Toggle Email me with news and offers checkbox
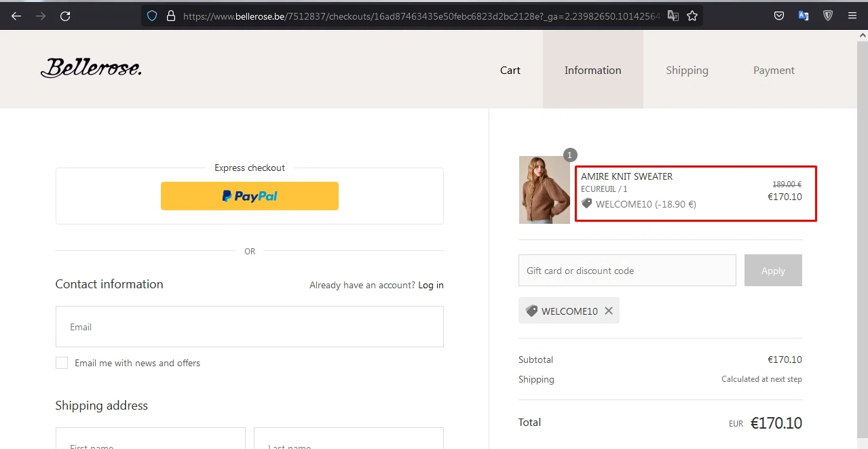This screenshot has height=449, width=868. click(x=62, y=363)
